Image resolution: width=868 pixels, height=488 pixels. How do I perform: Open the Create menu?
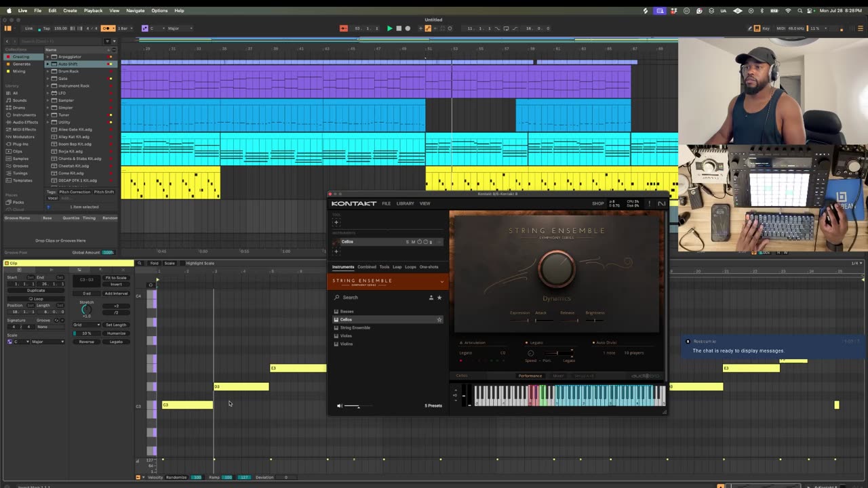coord(70,10)
